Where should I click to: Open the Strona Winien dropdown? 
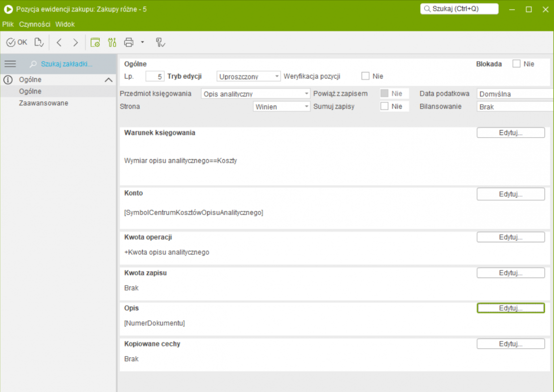(x=281, y=106)
